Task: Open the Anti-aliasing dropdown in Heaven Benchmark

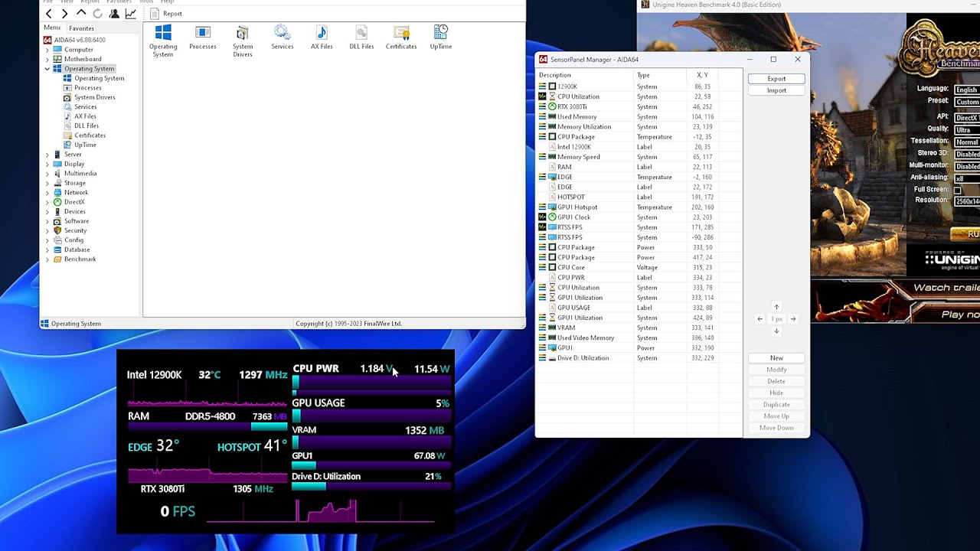Action: point(966,178)
